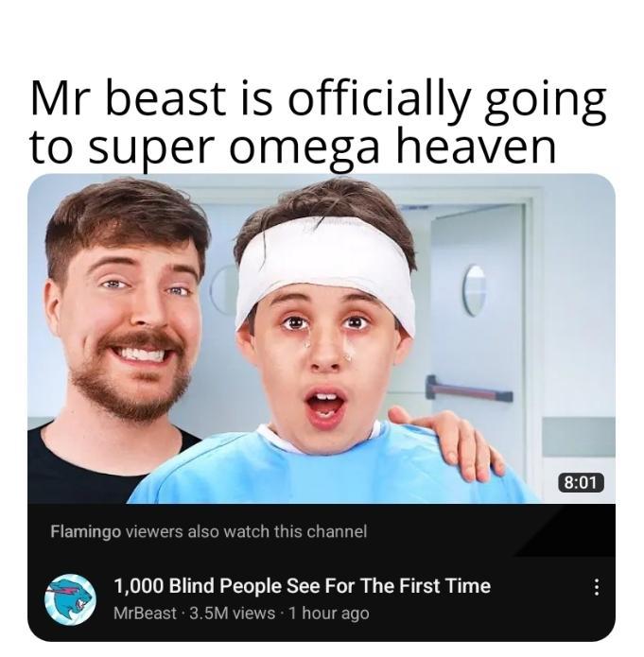This screenshot has width=644, height=657.
Task: Click the oval window on the open door
Action: [x=474, y=290]
